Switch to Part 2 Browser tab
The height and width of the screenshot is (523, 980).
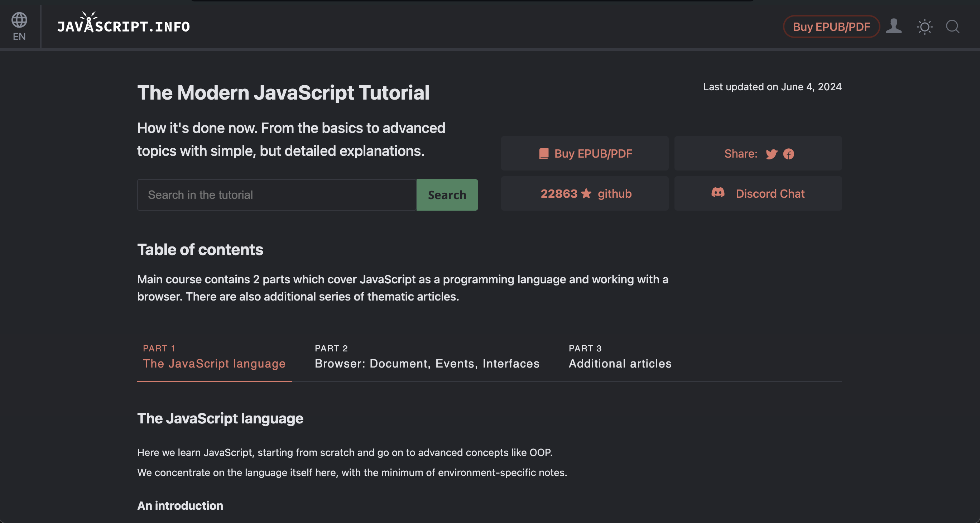pos(427,363)
